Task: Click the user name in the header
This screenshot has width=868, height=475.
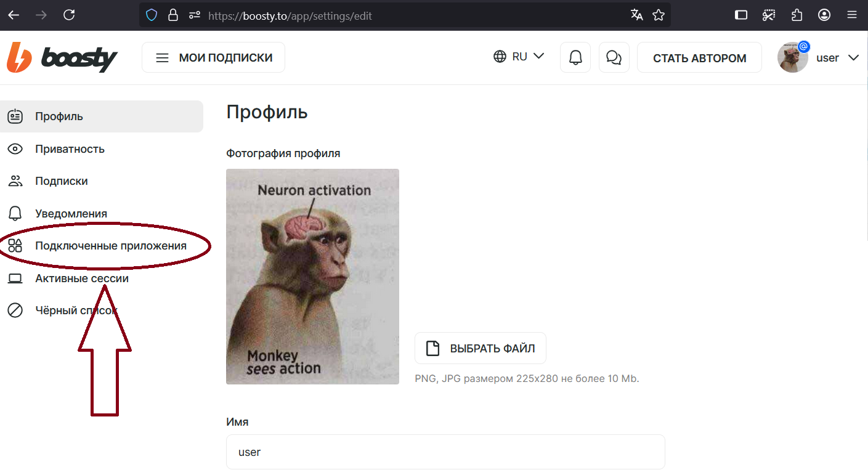Action: 827,58
